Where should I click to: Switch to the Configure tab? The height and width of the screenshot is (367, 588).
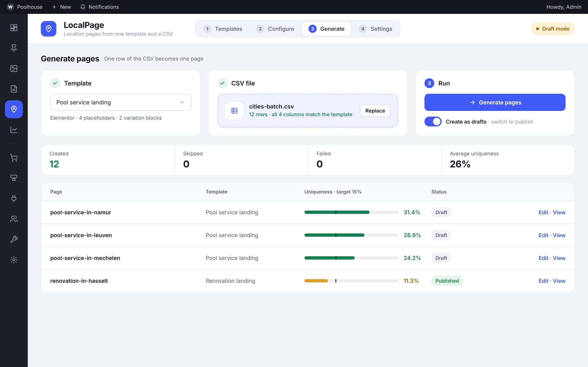click(x=275, y=29)
